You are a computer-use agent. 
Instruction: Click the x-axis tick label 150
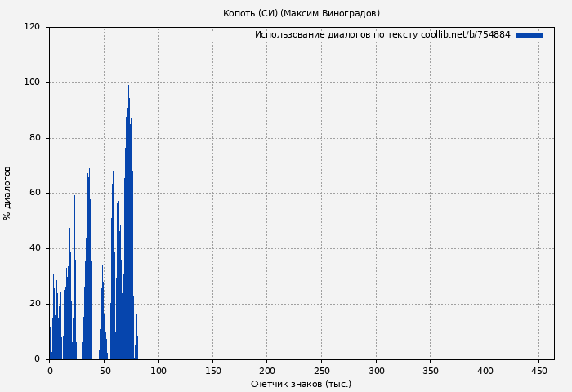click(x=212, y=371)
